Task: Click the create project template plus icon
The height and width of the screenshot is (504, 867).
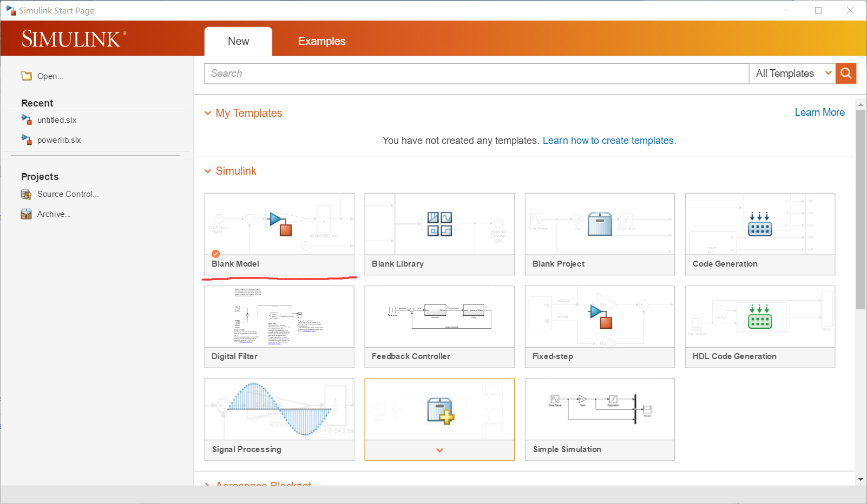Action: click(x=441, y=411)
